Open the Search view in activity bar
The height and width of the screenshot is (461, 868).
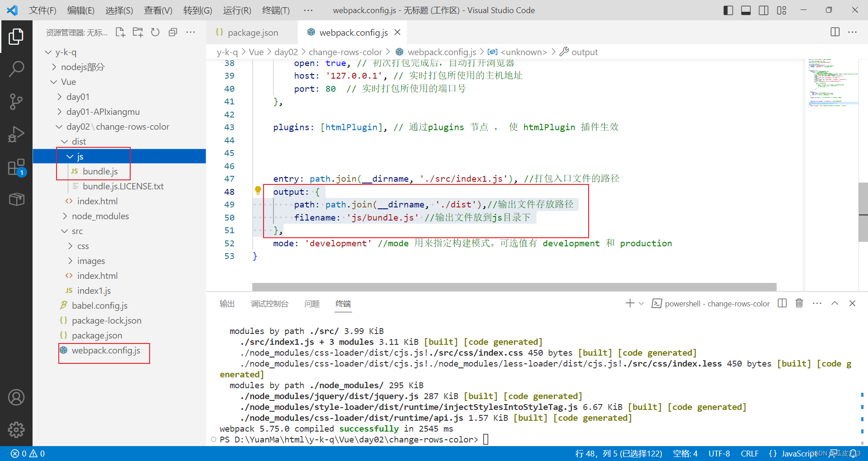pos(16,69)
